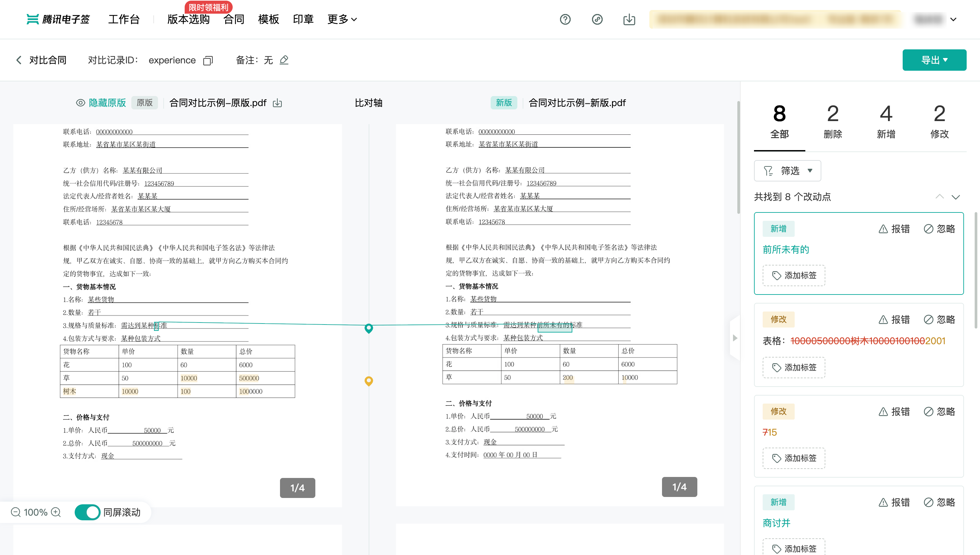Click the link icon in top bar
Screen dimensions: 980x555
pos(597,19)
